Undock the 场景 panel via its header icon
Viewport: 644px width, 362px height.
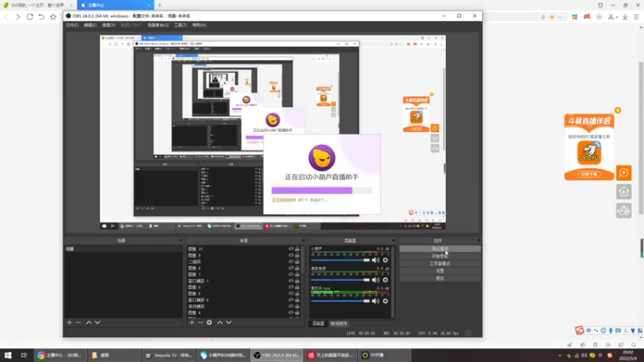pyautogui.click(x=180, y=241)
